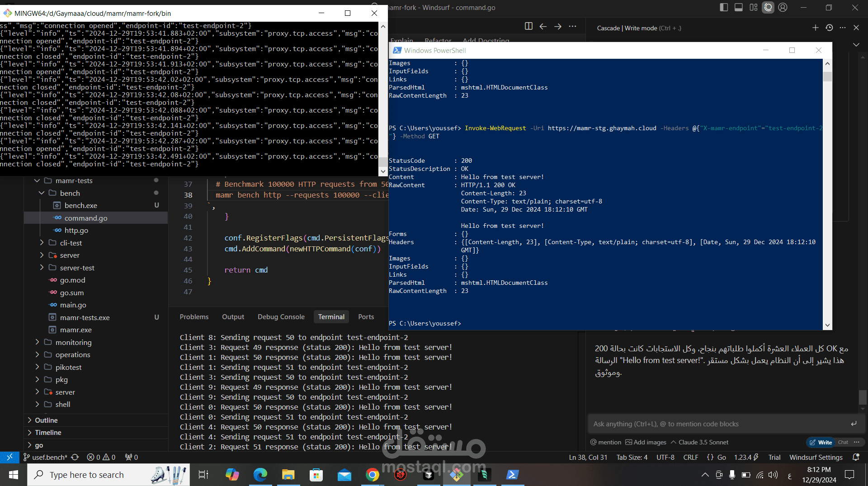
Task: Open bench.exe in explorer
Action: (x=80, y=205)
